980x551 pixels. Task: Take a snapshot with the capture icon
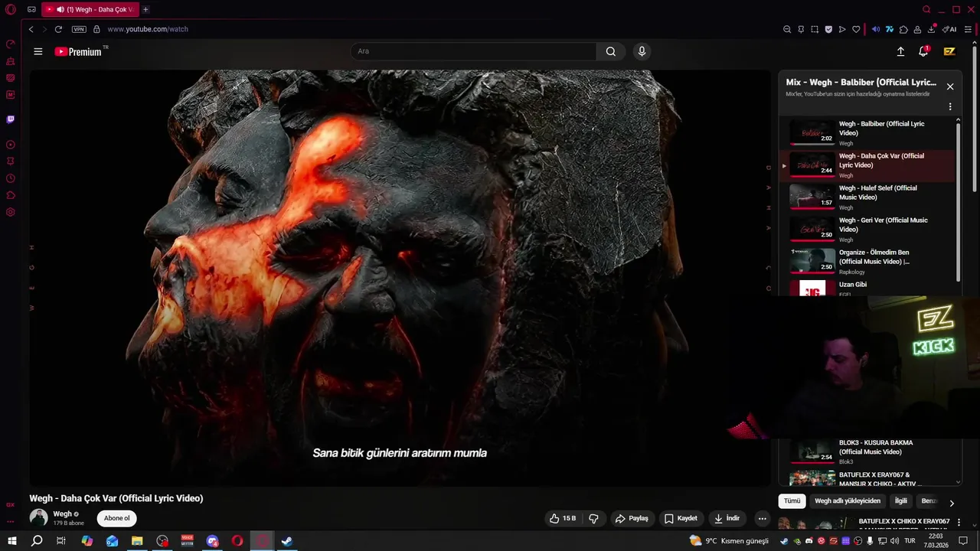(x=815, y=29)
